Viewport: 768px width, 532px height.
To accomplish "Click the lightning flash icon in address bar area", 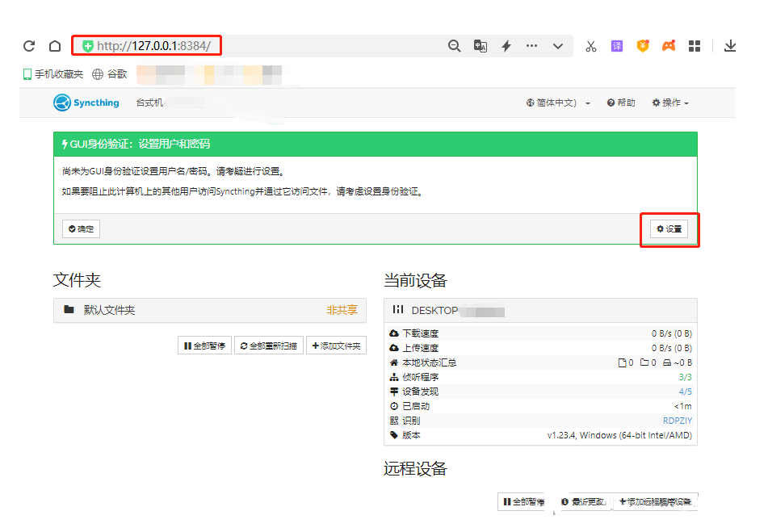I will [506, 46].
